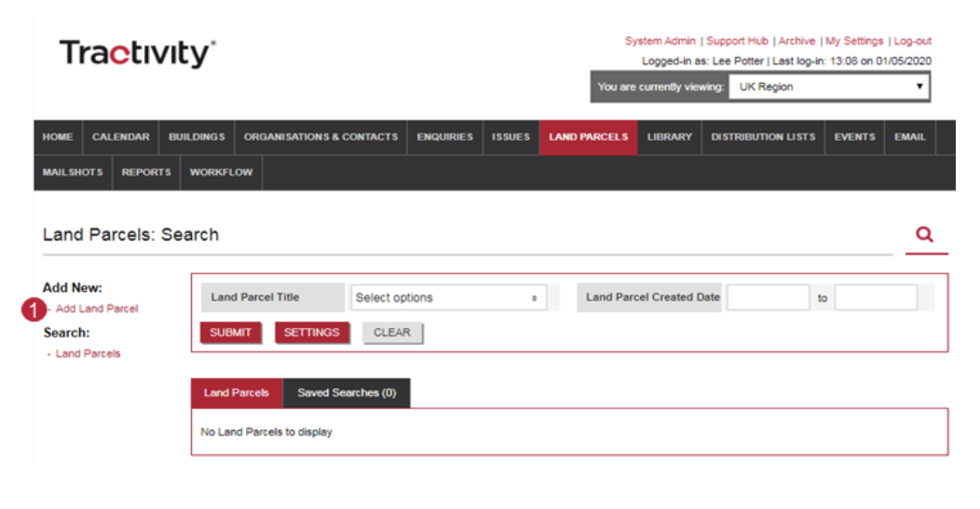Open the Library menu
This screenshot has width=980, height=509.
coord(670,137)
